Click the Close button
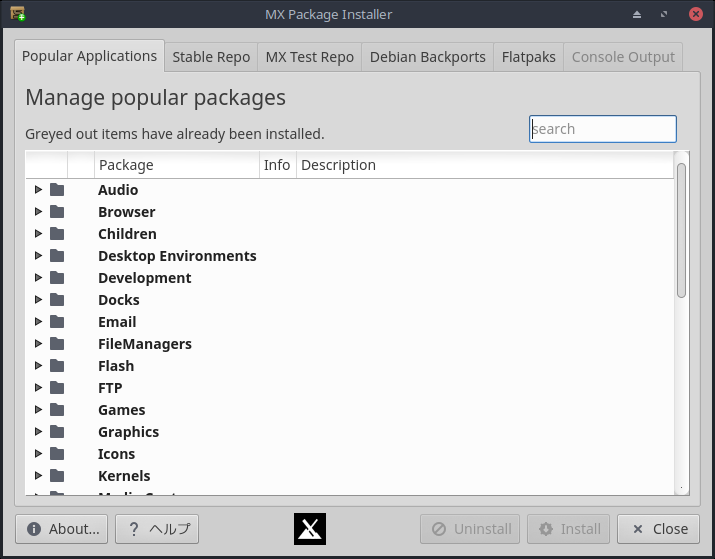 coord(658,529)
